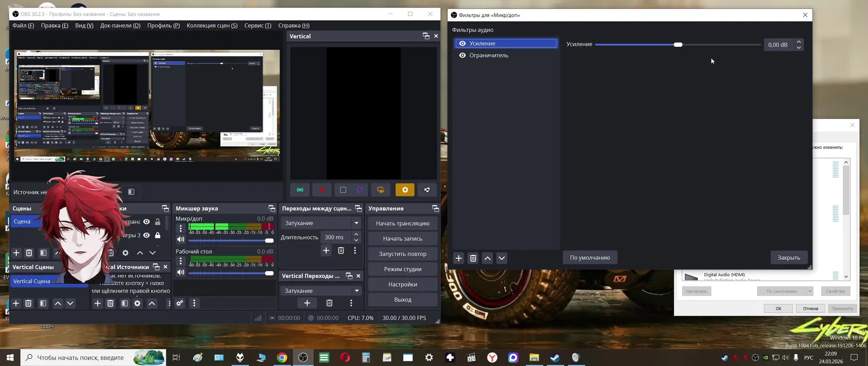
Task: Click Запустить повтор button
Action: pos(402,254)
